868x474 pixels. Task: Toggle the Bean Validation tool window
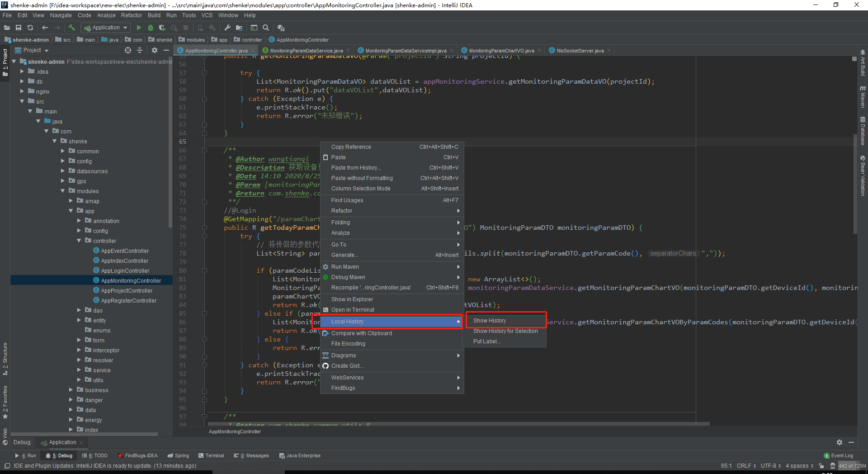[863, 175]
